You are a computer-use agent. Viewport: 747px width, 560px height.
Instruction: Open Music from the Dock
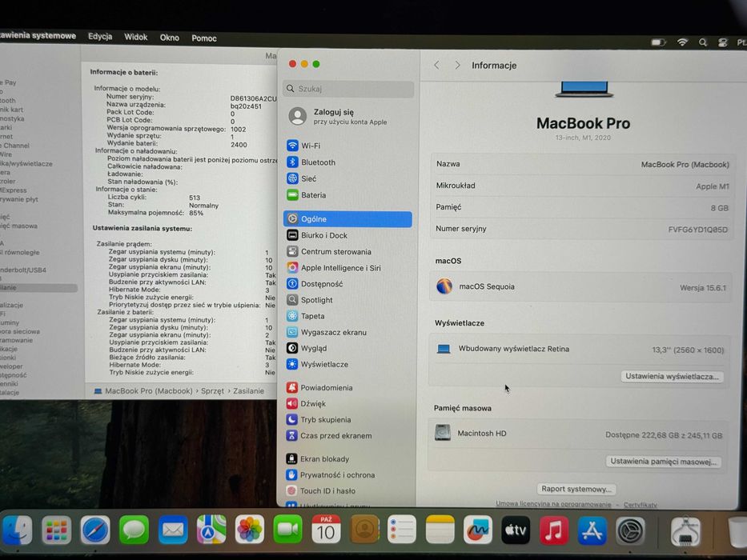point(553,530)
